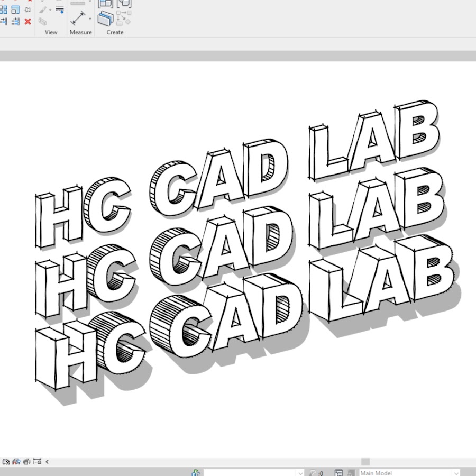The height and width of the screenshot is (476, 476).
Task: Collapse view control bar with left chevron
Action: coord(47,462)
